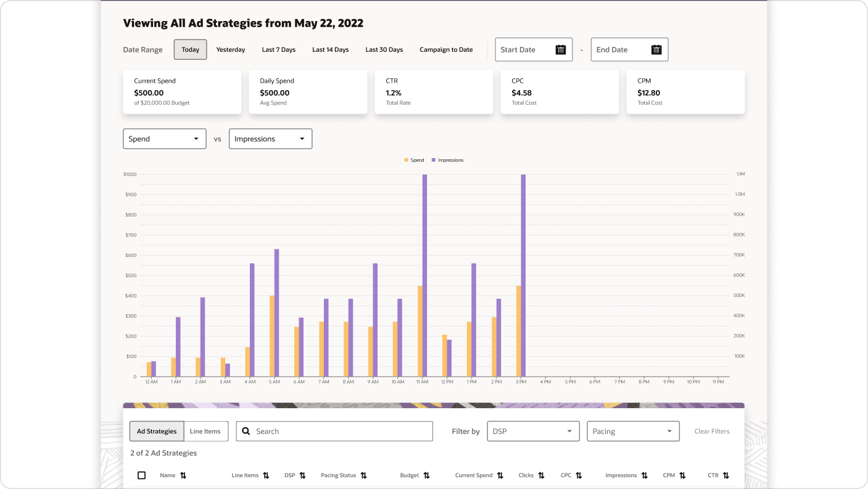The width and height of the screenshot is (868, 489).
Task: Sort by CTR column arrows
Action: click(x=725, y=475)
